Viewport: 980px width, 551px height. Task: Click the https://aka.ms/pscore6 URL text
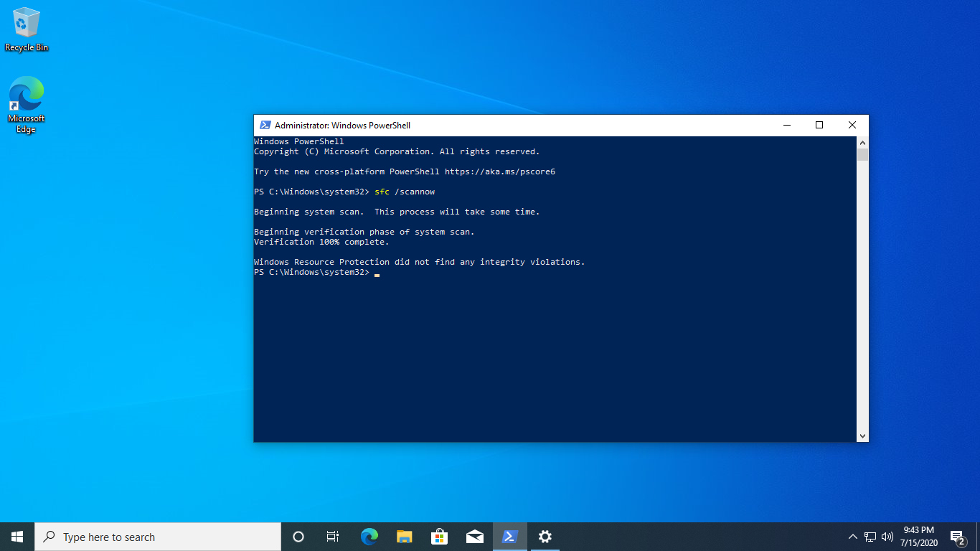tap(500, 171)
